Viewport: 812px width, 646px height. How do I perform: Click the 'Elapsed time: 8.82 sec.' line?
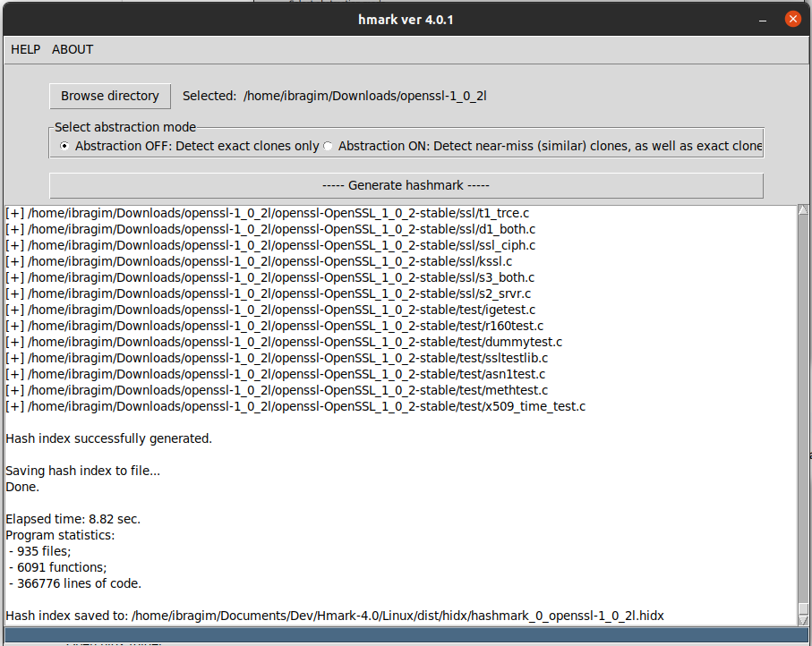73,519
